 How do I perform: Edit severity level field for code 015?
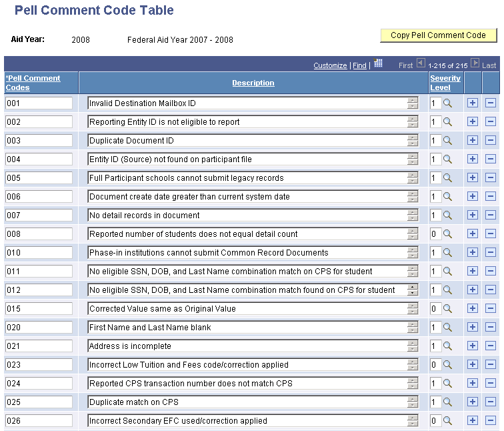[435, 308]
